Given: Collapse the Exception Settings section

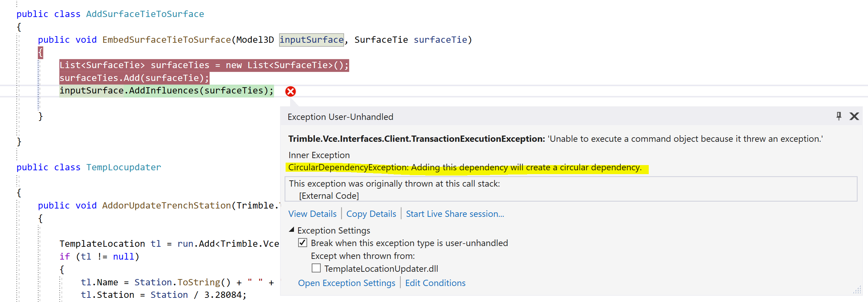Looking at the screenshot, I should tap(292, 230).
